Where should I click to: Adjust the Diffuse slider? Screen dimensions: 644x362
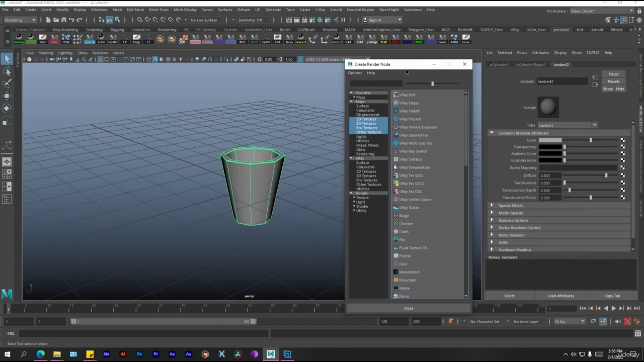tap(606, 175)
